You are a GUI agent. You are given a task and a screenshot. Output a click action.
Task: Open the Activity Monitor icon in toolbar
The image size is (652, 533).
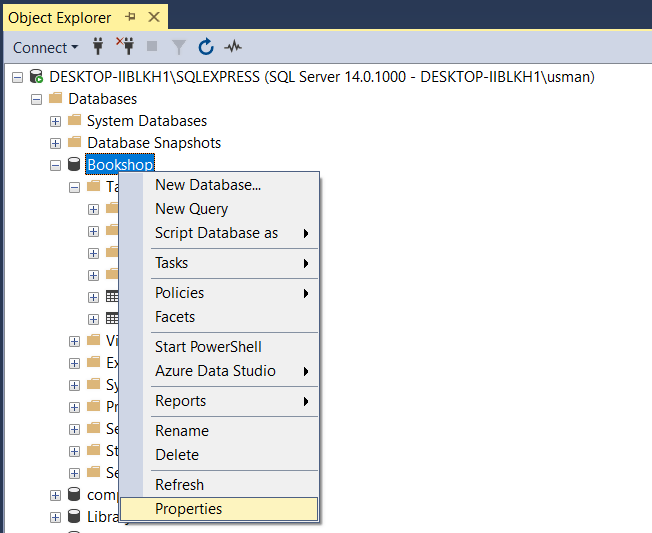point(233,47)
